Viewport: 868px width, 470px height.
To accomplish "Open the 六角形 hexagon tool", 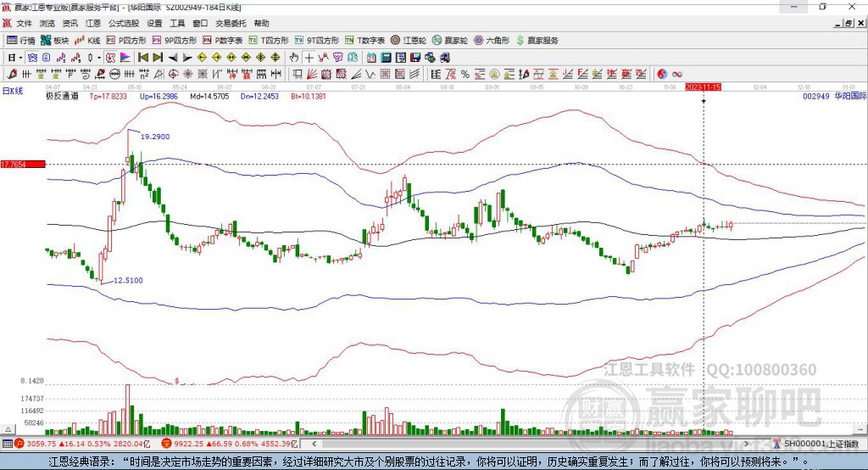I will click(492, 41).
